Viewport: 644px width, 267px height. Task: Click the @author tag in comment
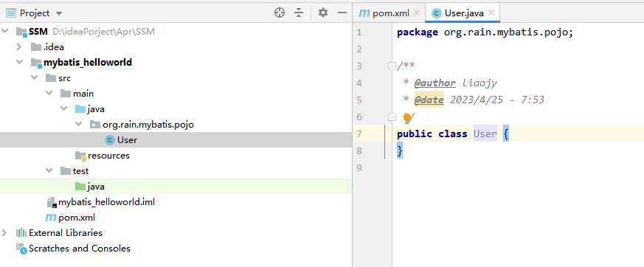(435, 83)
